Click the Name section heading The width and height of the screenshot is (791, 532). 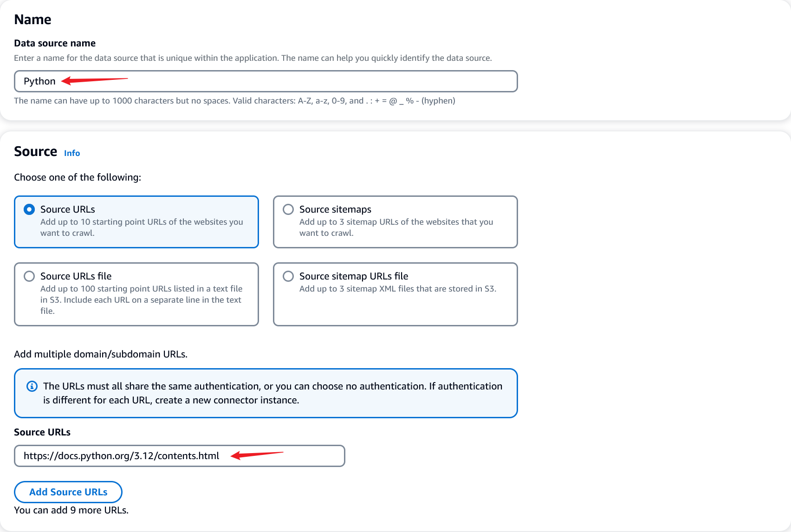[x=32, y=19]
